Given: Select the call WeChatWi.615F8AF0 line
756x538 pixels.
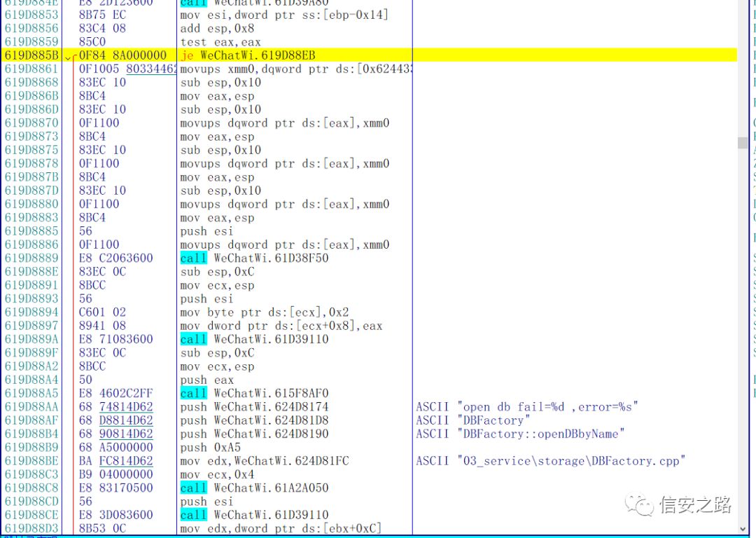Looking at the screenshot, I should (x=254, y=393).
